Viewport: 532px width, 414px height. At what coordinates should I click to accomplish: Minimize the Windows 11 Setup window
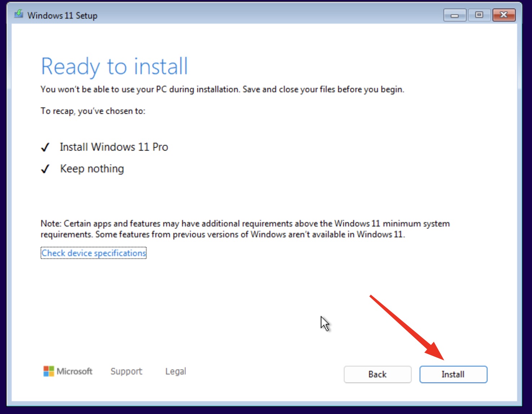coord(455,15)
